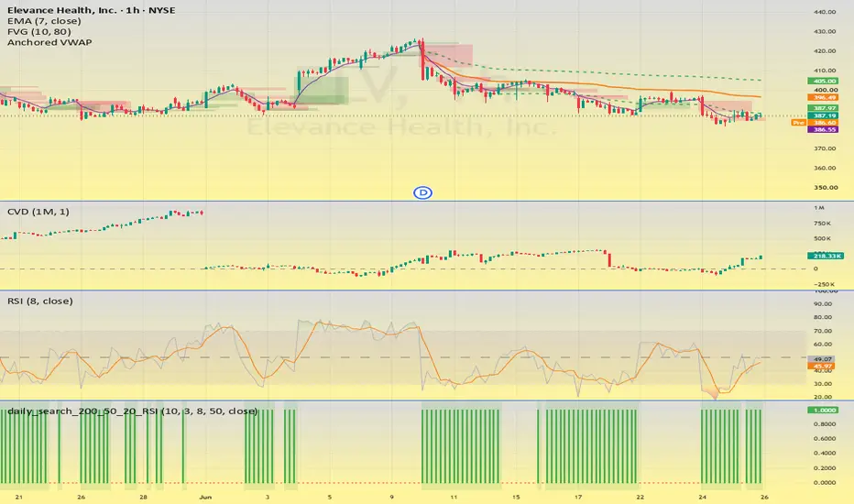
Task: Click the 750K tick on CVD axis
Action: click(823, 224)
